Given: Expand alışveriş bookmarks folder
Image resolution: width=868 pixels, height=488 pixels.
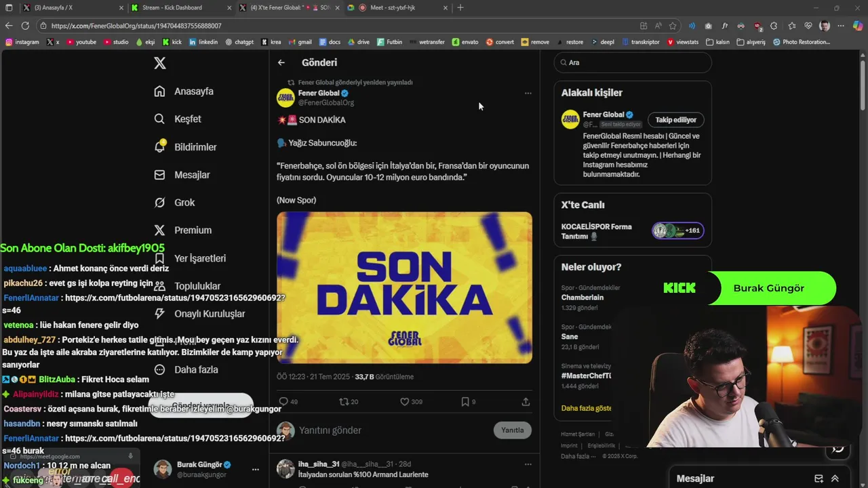Looking at the screenshot, I should (751, 42).
